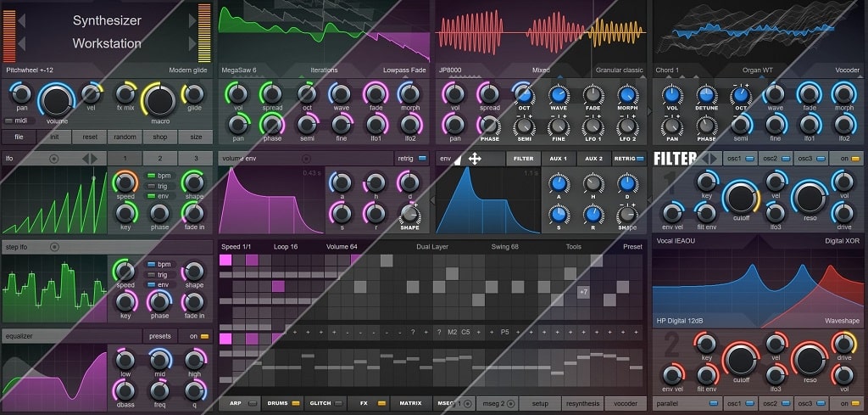Open the Swing 68 setting
This screenshot has width=868, height=415.
[505, 247]
